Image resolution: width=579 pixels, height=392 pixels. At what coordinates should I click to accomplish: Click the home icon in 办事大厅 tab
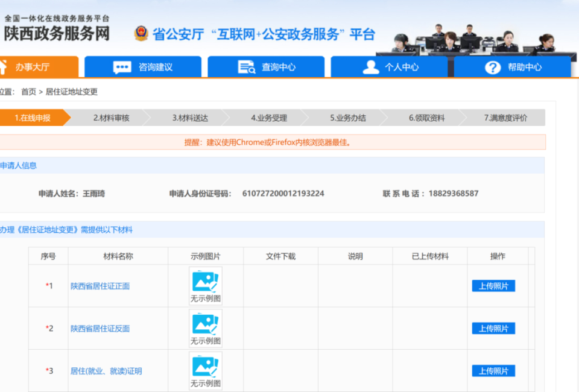3,67
